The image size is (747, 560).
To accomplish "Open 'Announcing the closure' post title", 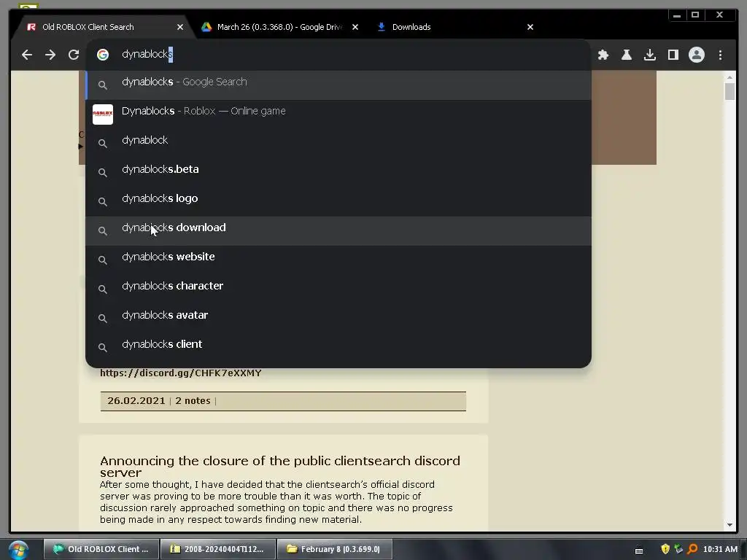I will click(280, 467).
